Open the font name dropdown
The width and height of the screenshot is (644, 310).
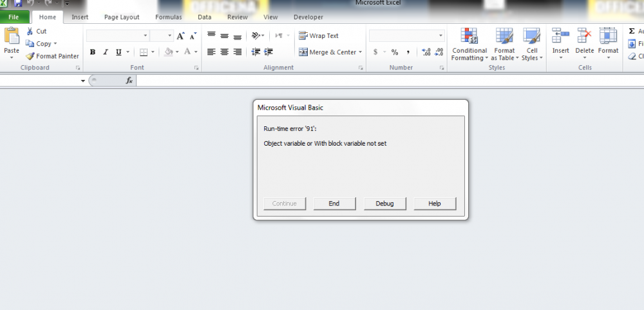point(146,36)
